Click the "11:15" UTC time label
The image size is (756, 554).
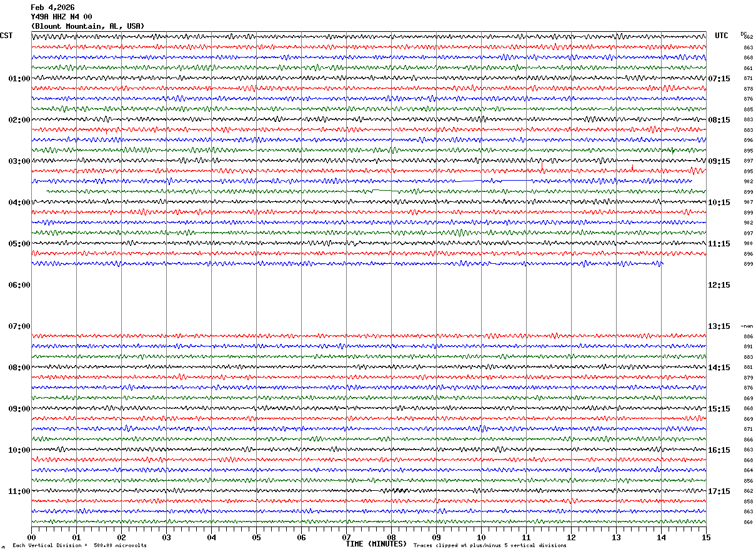[x=719, y=244]
